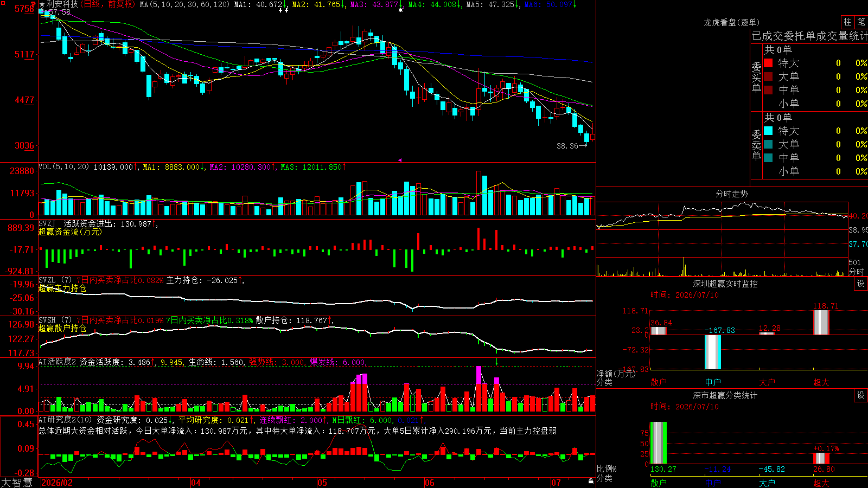Click the MA1: 40.672 value
The width and height of the screenshot is (868, 488).
258,4
